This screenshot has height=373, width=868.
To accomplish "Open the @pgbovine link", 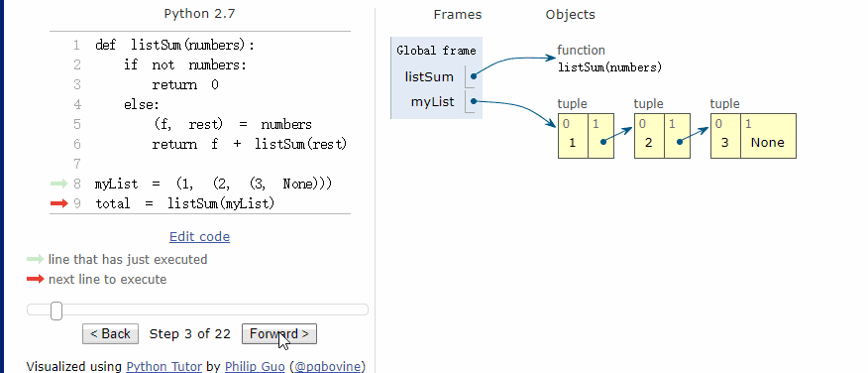I will point(328,366).
